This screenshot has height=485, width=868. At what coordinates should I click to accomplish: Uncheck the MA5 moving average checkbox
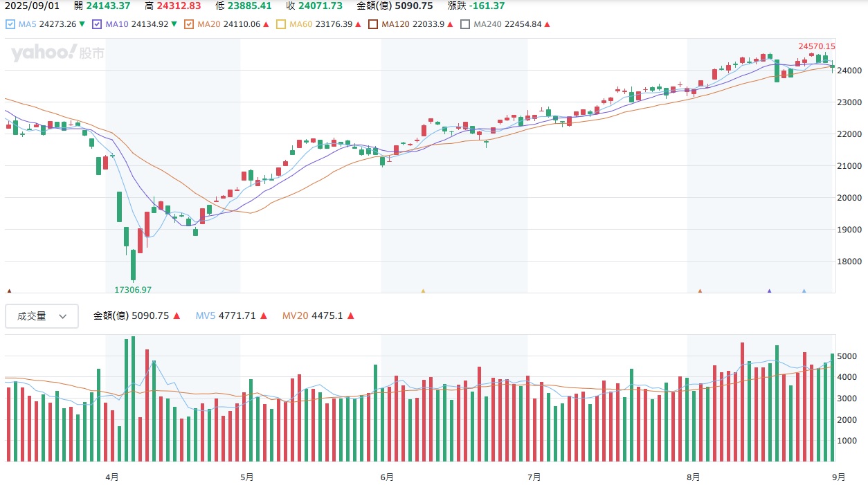pyautogui.click(x=10, y=24)
